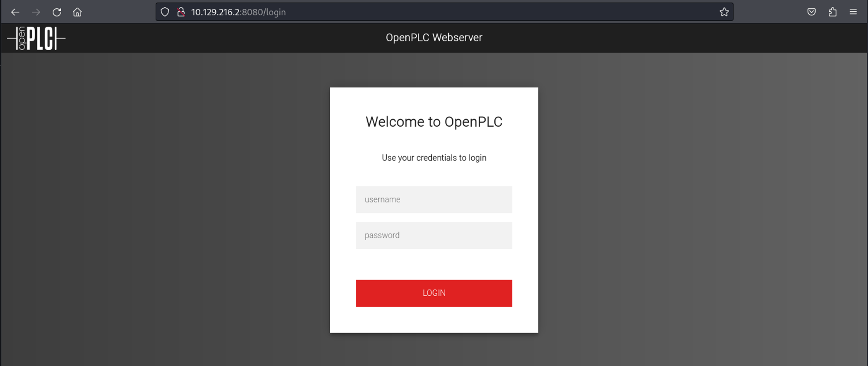Image resolution: width=868 pixels, height=366 pixels.
Task: Click the blank space between password field and LOGIN
Action: click(x=434, y=265)
